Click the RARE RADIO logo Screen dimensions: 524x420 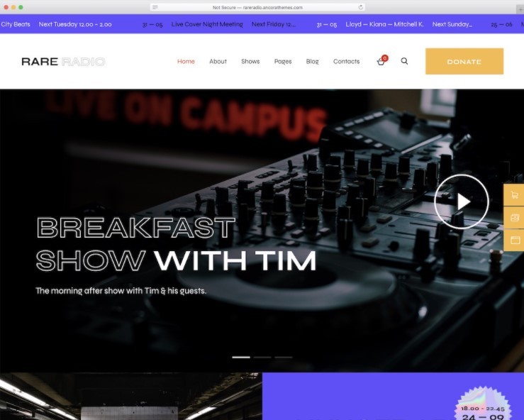click(64, 62)
